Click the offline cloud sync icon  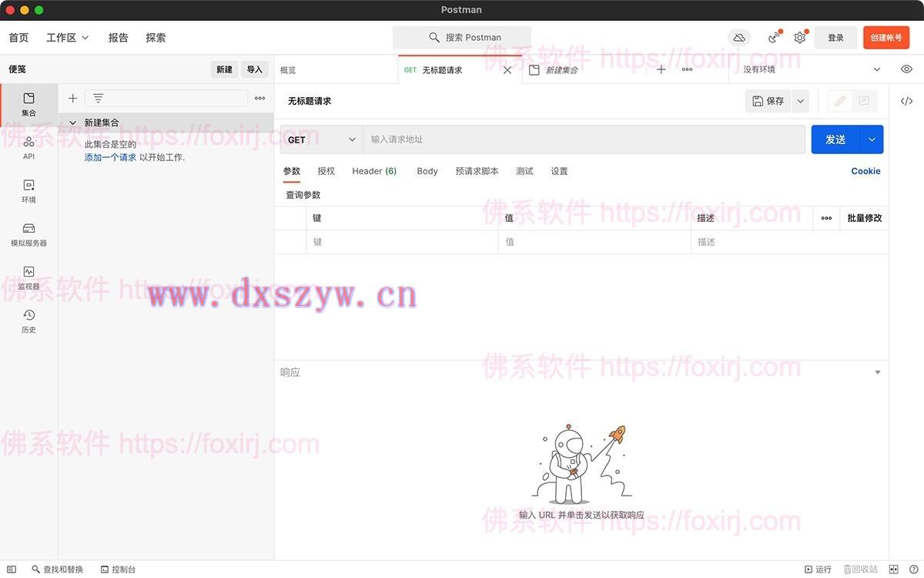tap(738, 37)
